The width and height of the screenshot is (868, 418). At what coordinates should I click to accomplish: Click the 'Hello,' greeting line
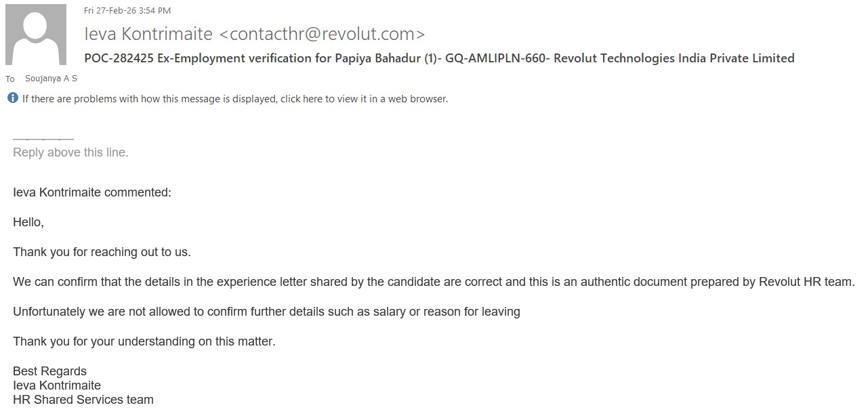[x=28, y=222]
